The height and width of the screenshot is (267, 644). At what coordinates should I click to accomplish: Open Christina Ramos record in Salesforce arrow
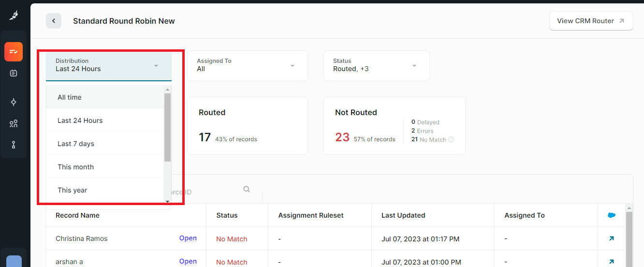pos(612,238)
